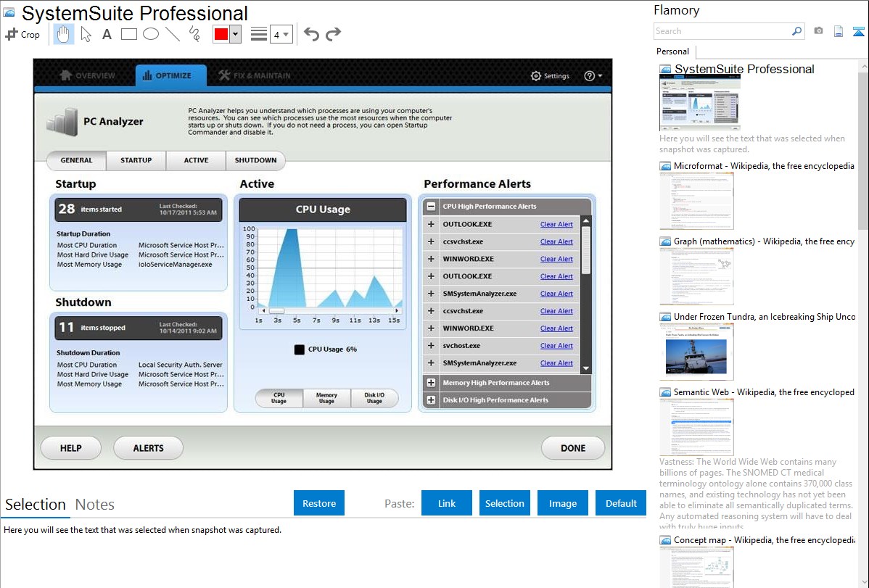869x588 pixels.
Task: Open the Microformat Wikipedia snapshot thumbnail
Action: point(696,201)
